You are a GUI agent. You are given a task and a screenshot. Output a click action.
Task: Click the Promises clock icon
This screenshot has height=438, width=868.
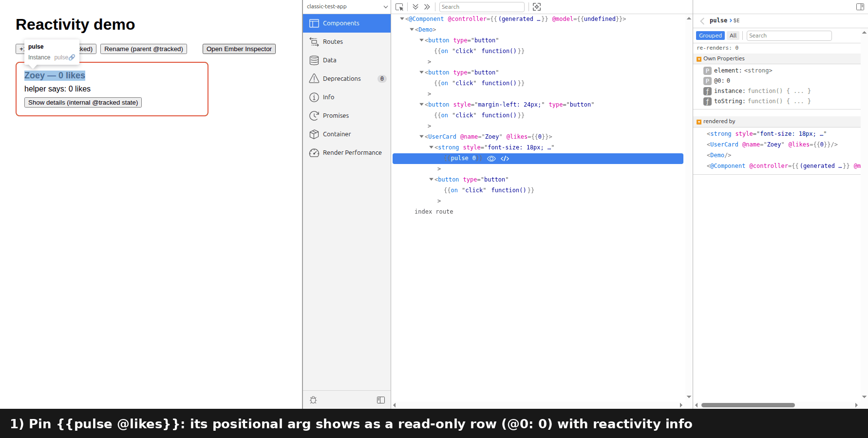tap(314, 116)
